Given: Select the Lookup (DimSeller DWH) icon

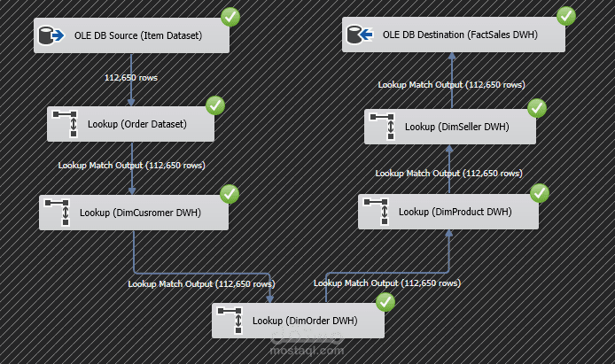Looking at the screenshot, I should point(383,127).
